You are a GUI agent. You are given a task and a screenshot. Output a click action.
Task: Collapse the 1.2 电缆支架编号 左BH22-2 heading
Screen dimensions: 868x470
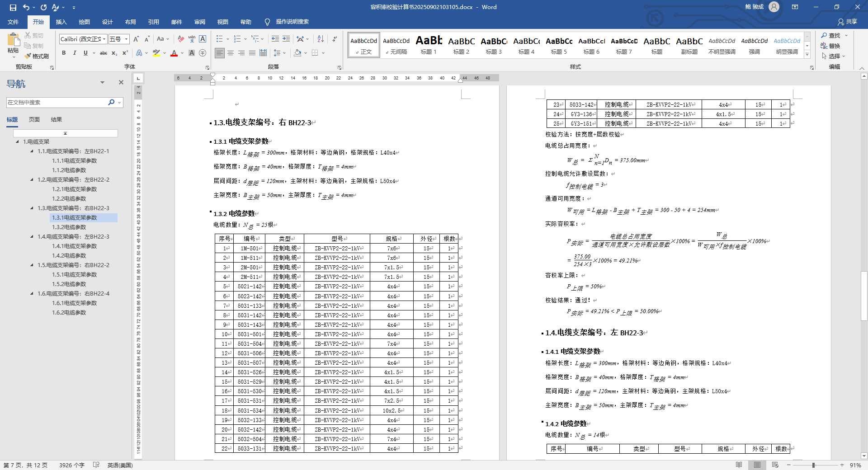pos(32,180)
